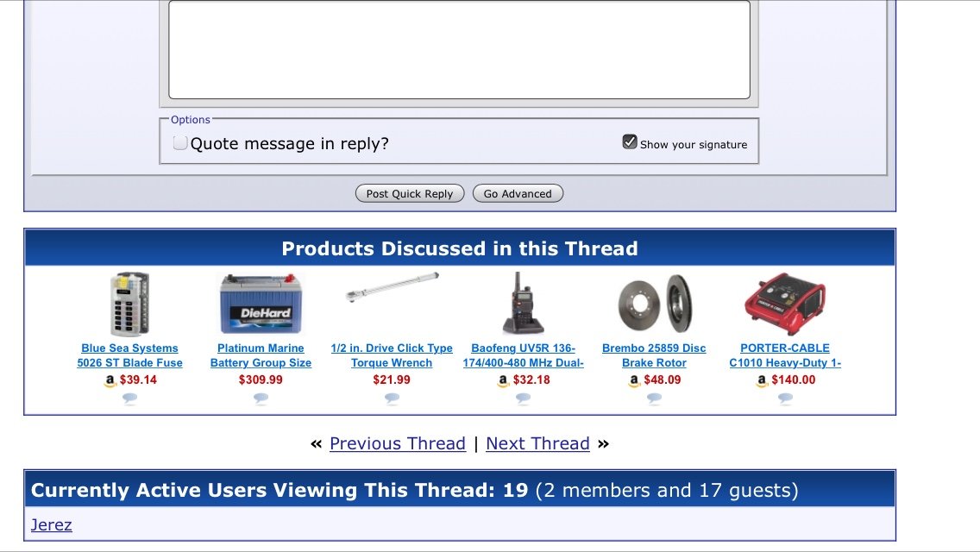Open the DieHard marine battery image
The height and width of the screenshot is (552, 980).
click(x=261, y=304)
